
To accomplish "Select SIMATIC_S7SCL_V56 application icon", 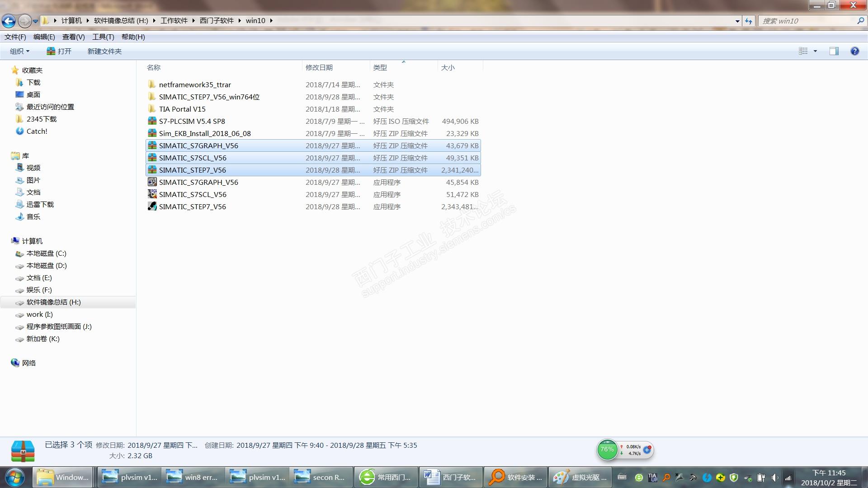I will tap(152, 194).
